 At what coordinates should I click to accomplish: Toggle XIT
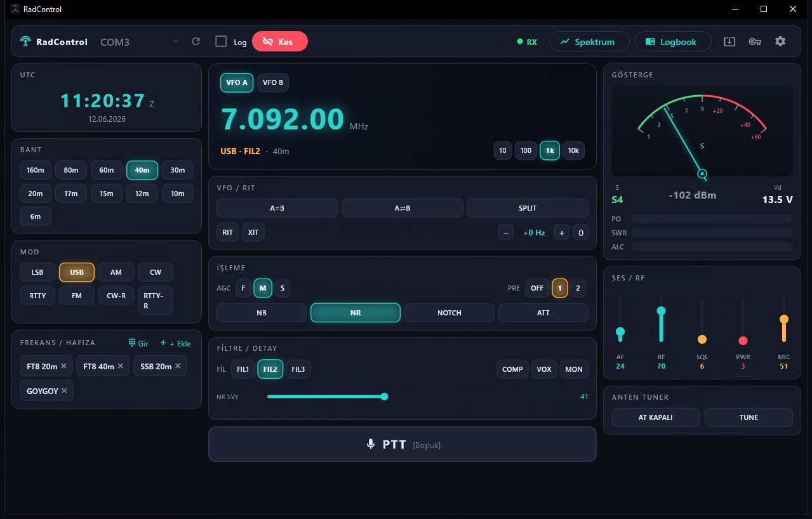coord(253,232)
